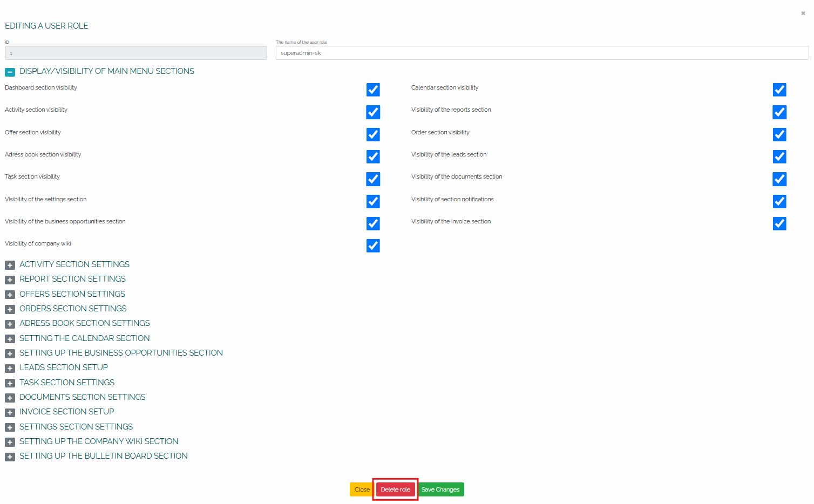Click plus icon for Adress Book Section Settings
This screenshot has width=814, height=504.
[10, 324]
